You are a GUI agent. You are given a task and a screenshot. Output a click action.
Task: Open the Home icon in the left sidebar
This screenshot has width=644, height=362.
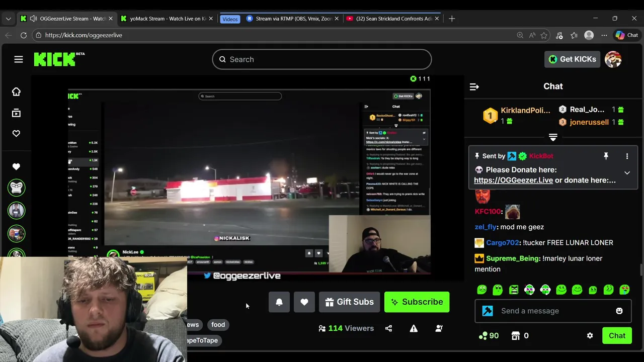[x=16, y=92]
